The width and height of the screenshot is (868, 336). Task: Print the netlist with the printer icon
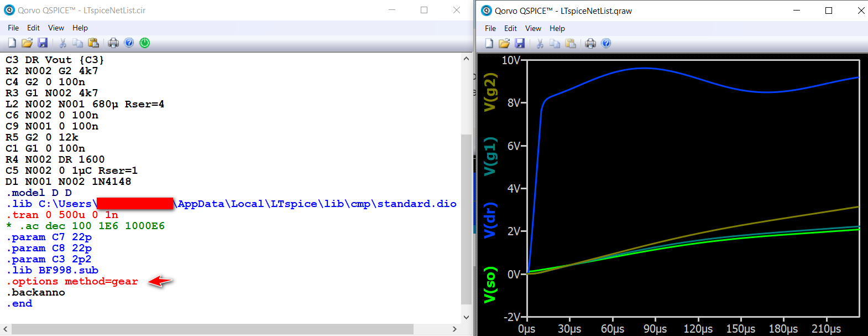click(x=113, y=43)
